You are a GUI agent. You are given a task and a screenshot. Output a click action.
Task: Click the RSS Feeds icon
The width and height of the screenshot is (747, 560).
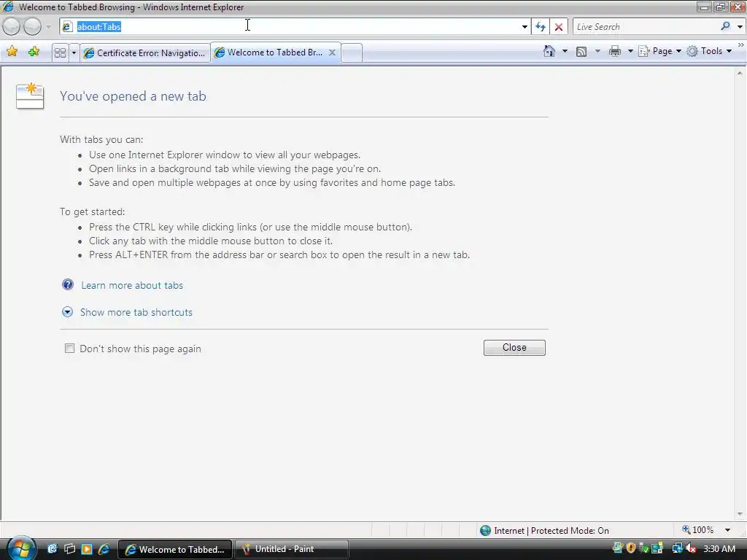(581, 52)
